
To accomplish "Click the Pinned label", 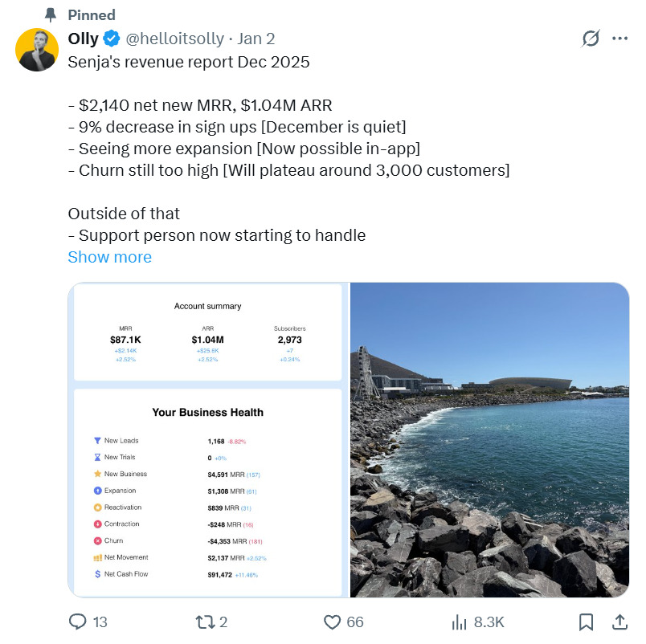I will 92,14.
